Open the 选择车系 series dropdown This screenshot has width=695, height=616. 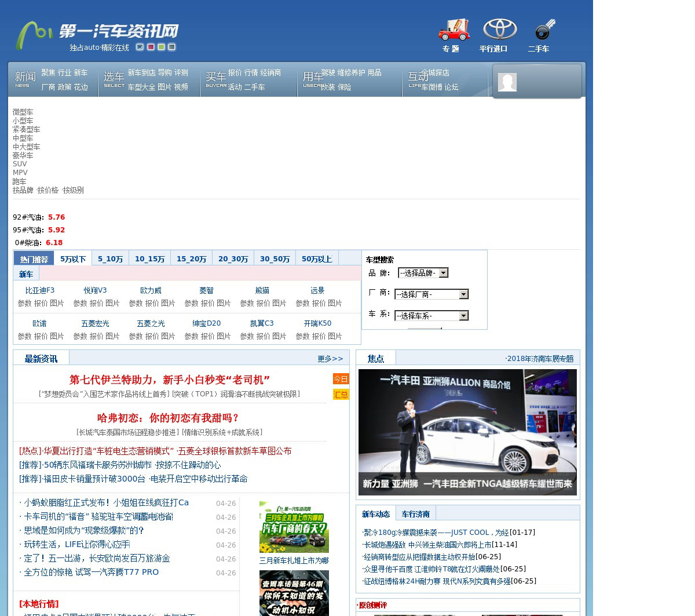click(x=431, y=316)
